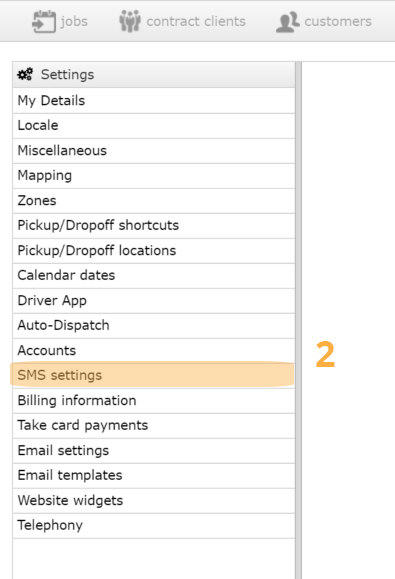
Task: Open Email templates
Action: point(154,476)
